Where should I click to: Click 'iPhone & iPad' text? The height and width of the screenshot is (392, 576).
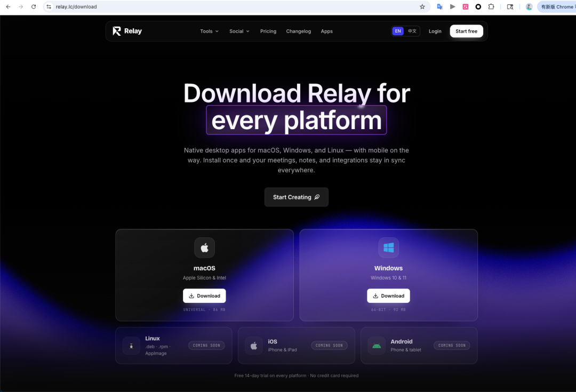[x=282, y=350]
